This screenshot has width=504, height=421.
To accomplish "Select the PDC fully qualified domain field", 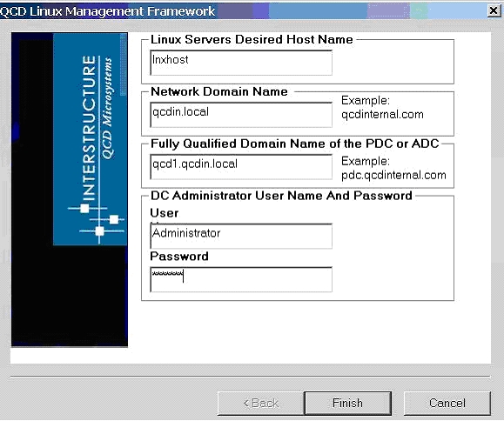I will pos(241,167).
